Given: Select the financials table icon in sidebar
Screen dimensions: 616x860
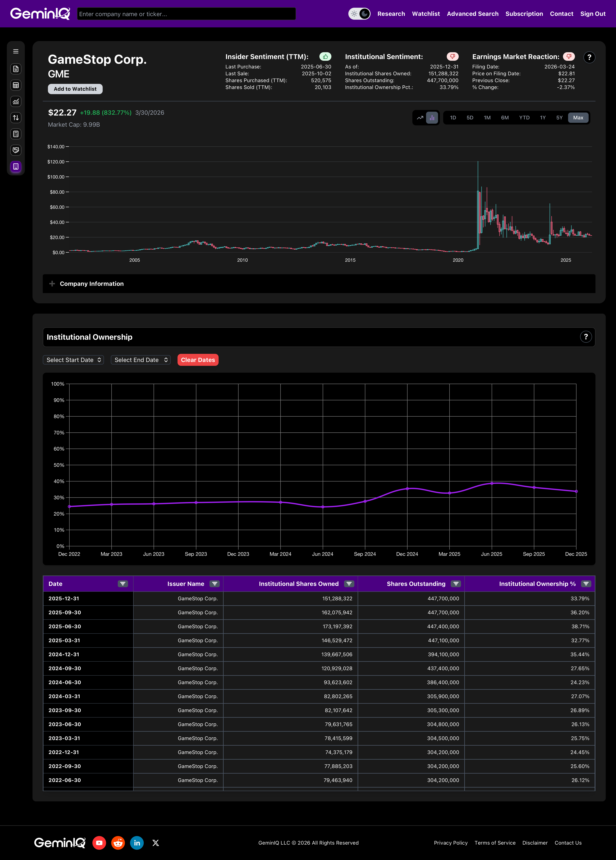Looking at the screenshot, I should (x=16, y=85).
